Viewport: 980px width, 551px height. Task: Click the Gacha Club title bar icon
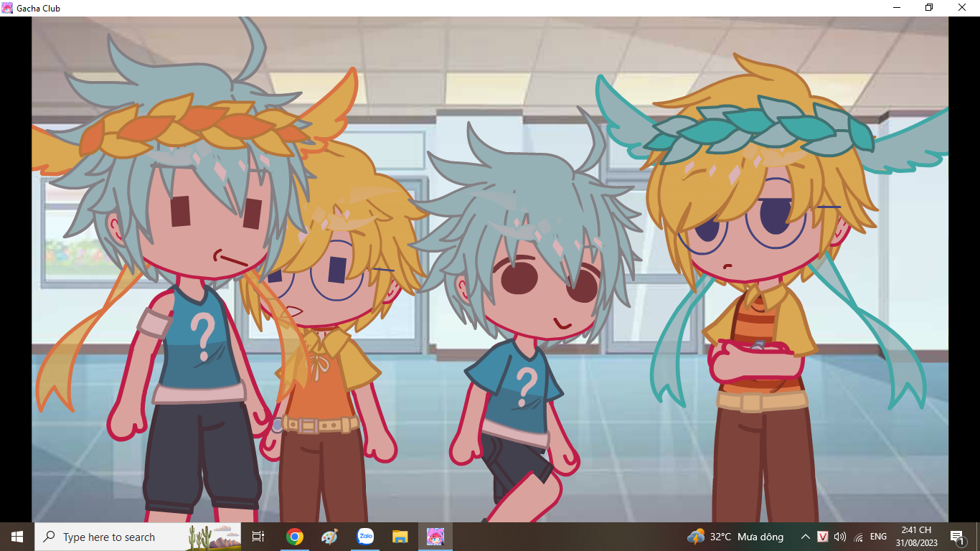[x=7, y=8]
